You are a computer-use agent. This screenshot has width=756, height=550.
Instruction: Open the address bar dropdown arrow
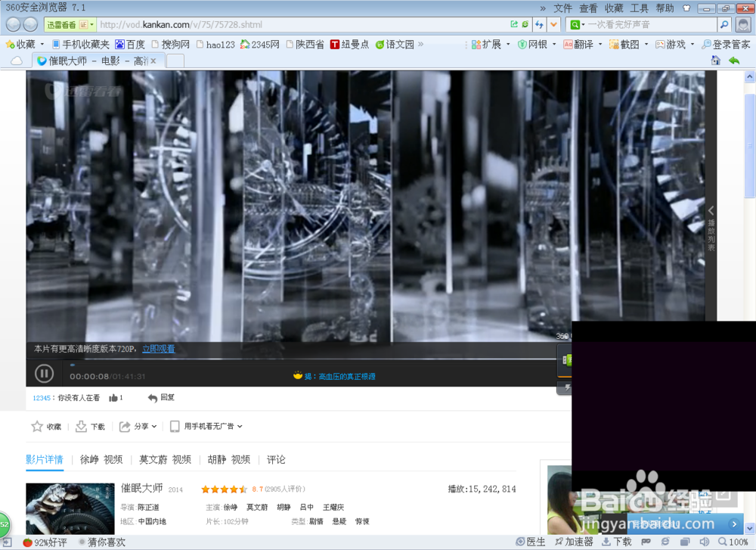click(x=553, y=25)
